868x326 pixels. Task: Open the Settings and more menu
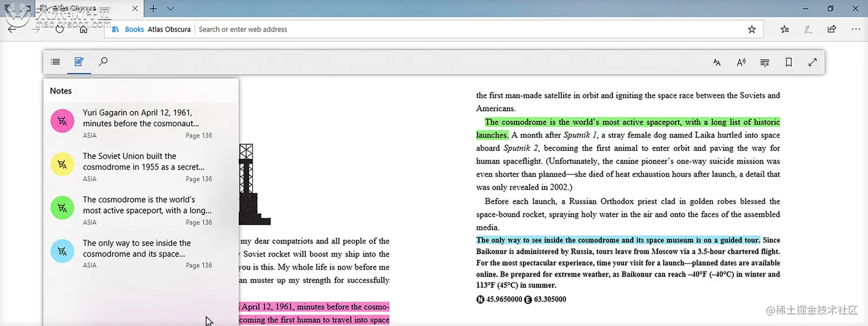click(x=855, y=29)
